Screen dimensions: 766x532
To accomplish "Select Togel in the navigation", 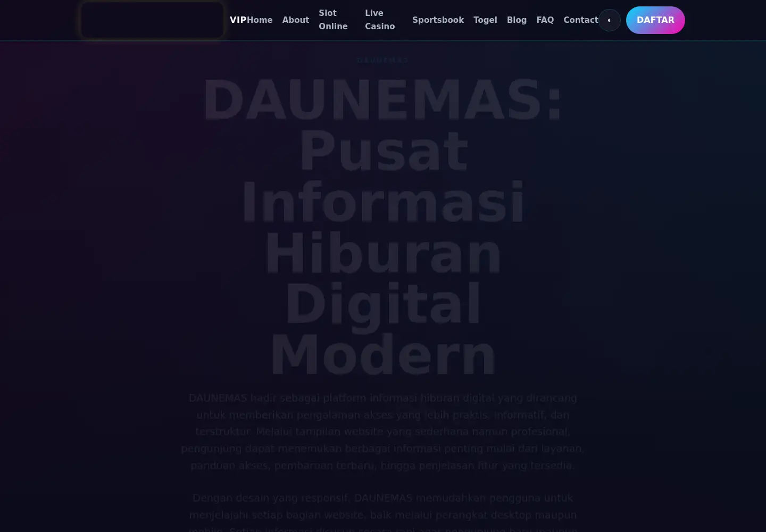I will tap(485, 20).
